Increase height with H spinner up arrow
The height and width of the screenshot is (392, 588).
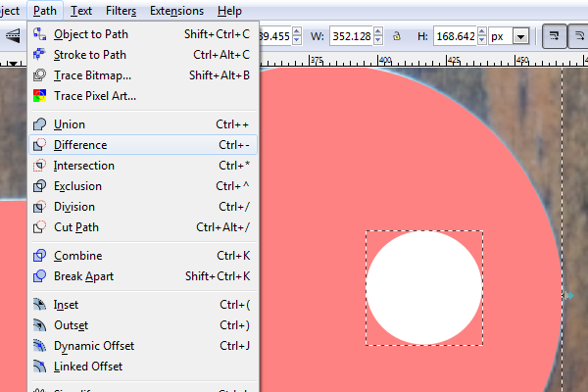tap(482, 31)
